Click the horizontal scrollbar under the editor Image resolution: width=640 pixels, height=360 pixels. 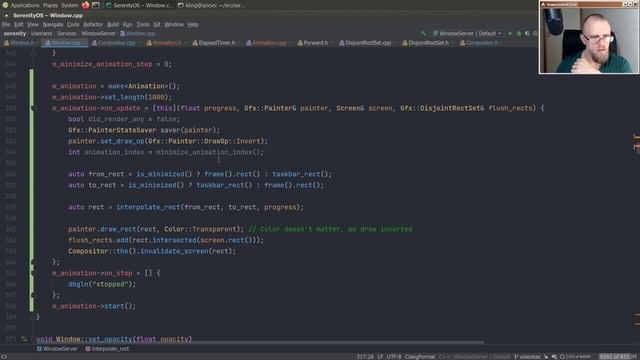pyautogui.click(x=260, y=342)
